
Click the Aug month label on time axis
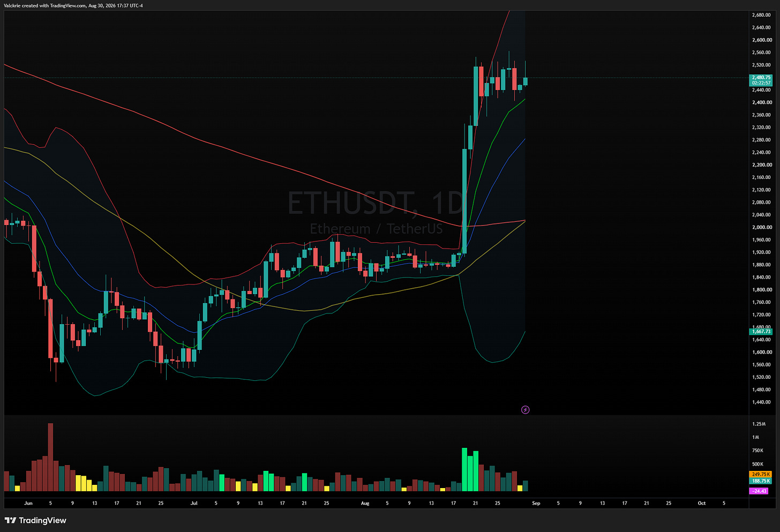[365, 503]
